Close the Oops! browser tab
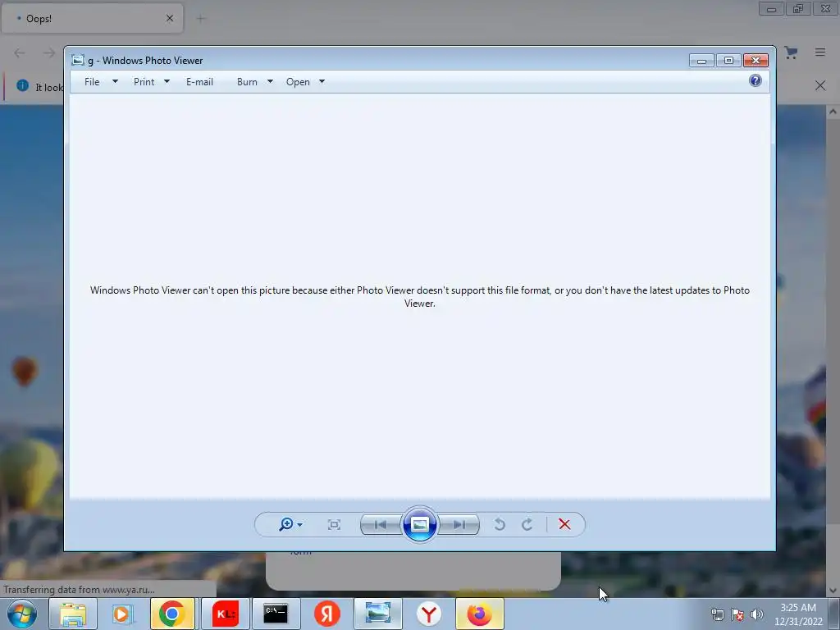840x630 pixels. point(170,18)
